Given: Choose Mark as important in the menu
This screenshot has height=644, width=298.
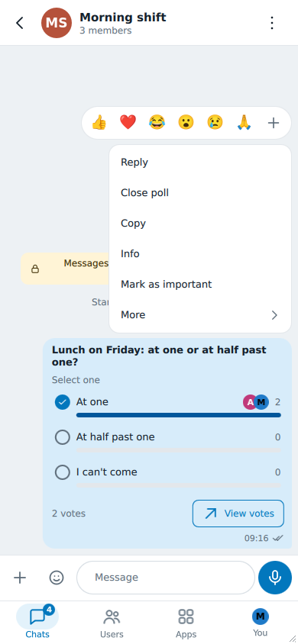Looking at the screenshot, I should pyautogui.click(x=200, y=284).
